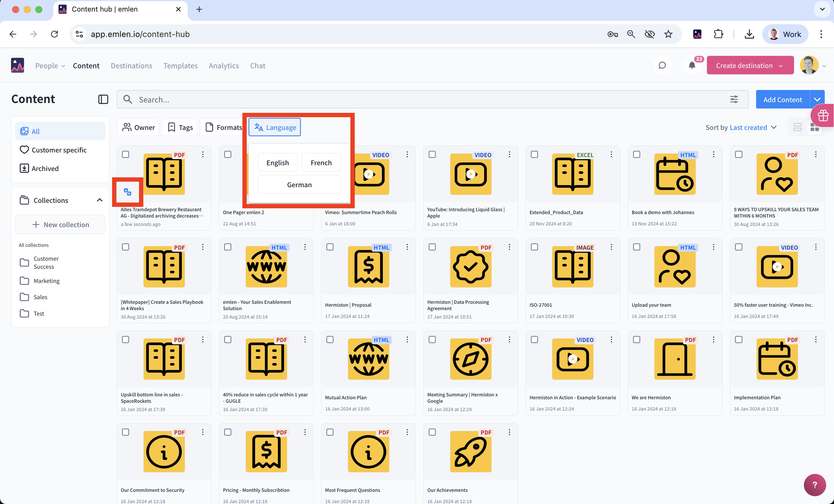
Task: Tick checkbox on Our Achievements card
Action: [x=432, y=432]
